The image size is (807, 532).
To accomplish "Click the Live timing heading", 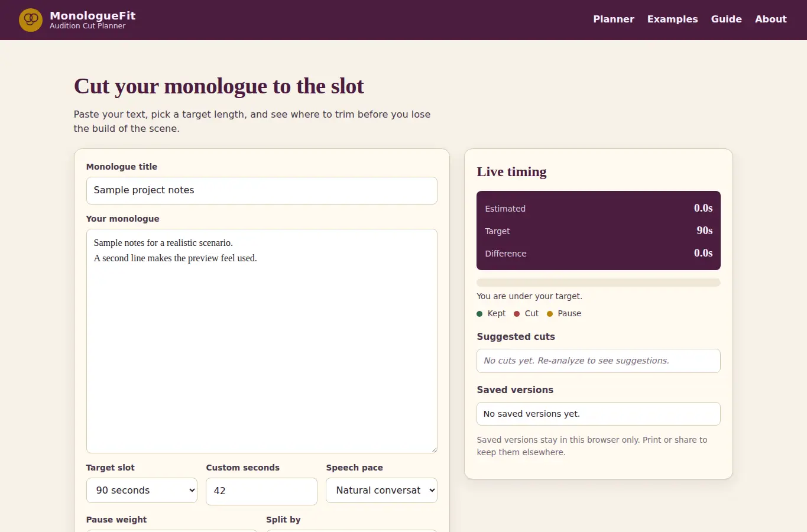I will (x=511, y=172).
